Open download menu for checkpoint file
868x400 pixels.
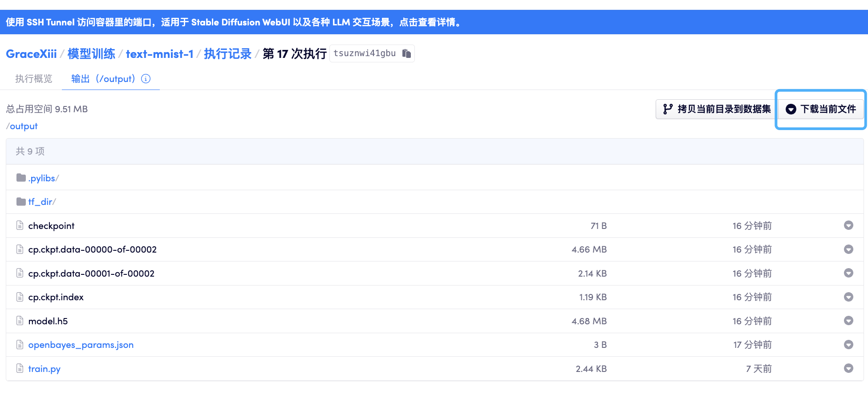pos(848,225)
